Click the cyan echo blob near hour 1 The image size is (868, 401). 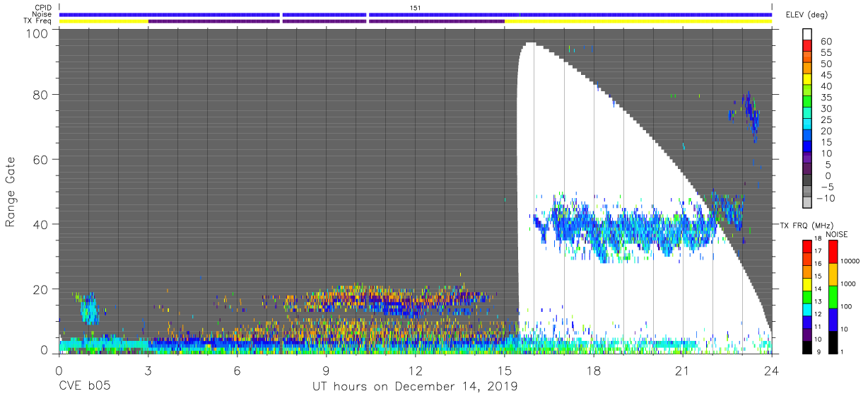89,310
